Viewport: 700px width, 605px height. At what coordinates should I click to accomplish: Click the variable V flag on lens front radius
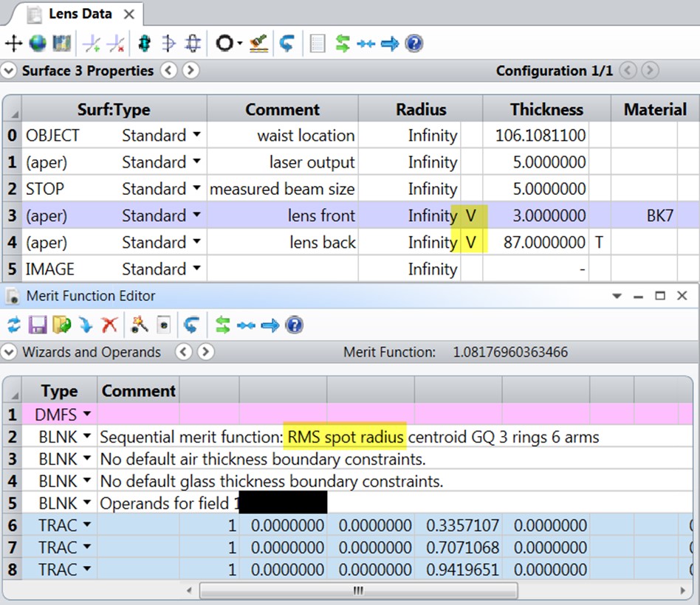471,215
